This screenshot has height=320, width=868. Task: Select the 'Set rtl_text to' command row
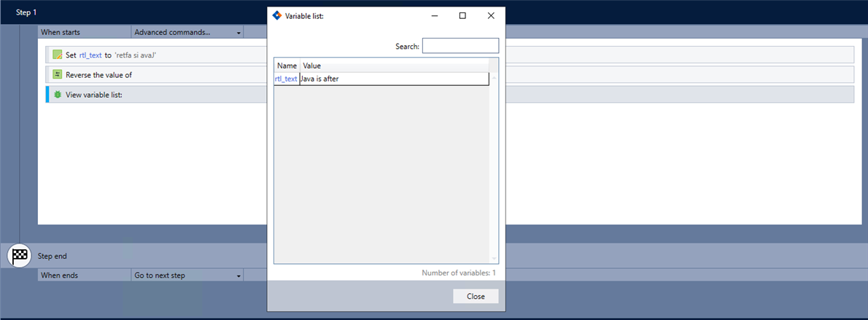click(449, 55)
